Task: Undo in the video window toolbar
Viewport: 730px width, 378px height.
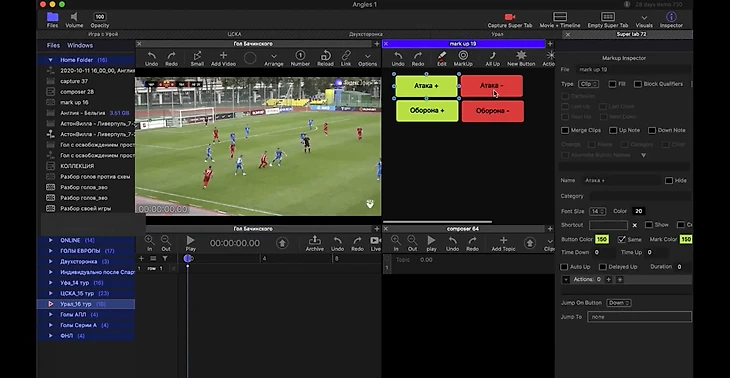Action: pyautogui.click(x=151, y=59)
